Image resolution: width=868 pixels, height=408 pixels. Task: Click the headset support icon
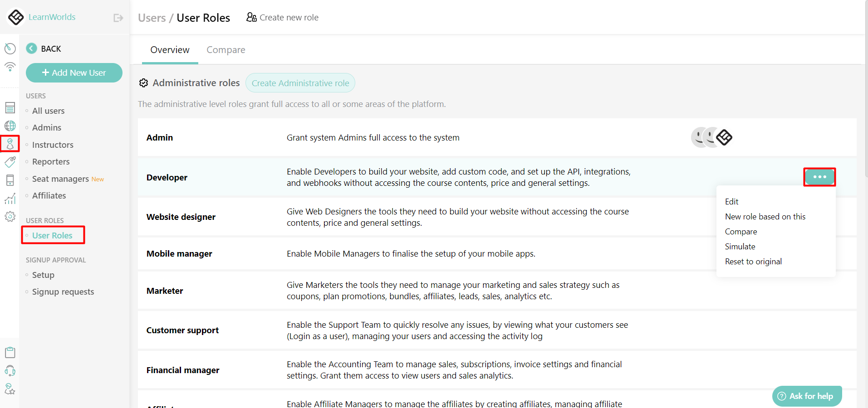pos(10,370)
